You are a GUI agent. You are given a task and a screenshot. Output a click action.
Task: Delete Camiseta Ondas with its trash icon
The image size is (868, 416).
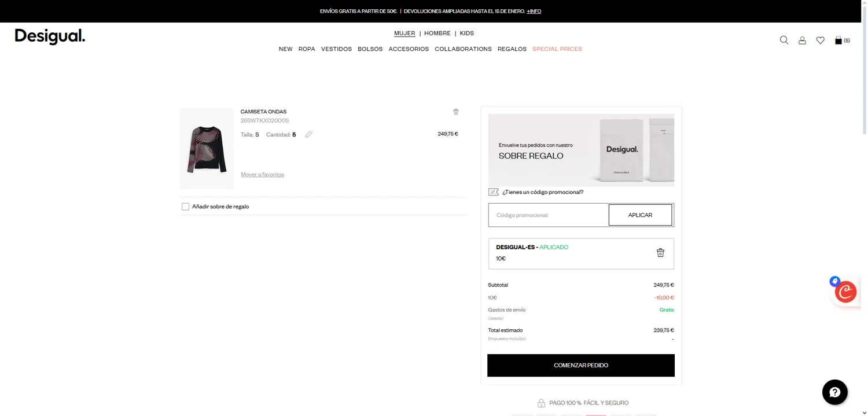(x=455, y=112)
